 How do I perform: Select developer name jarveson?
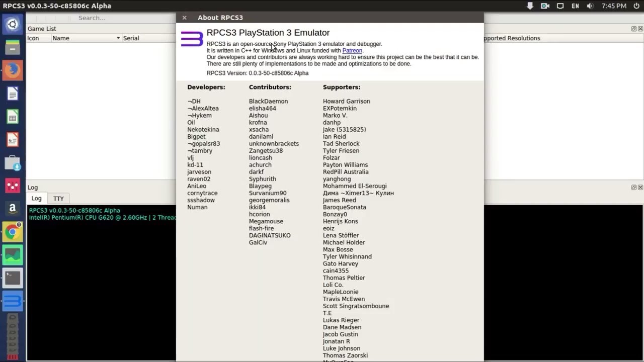pos(199,172)
